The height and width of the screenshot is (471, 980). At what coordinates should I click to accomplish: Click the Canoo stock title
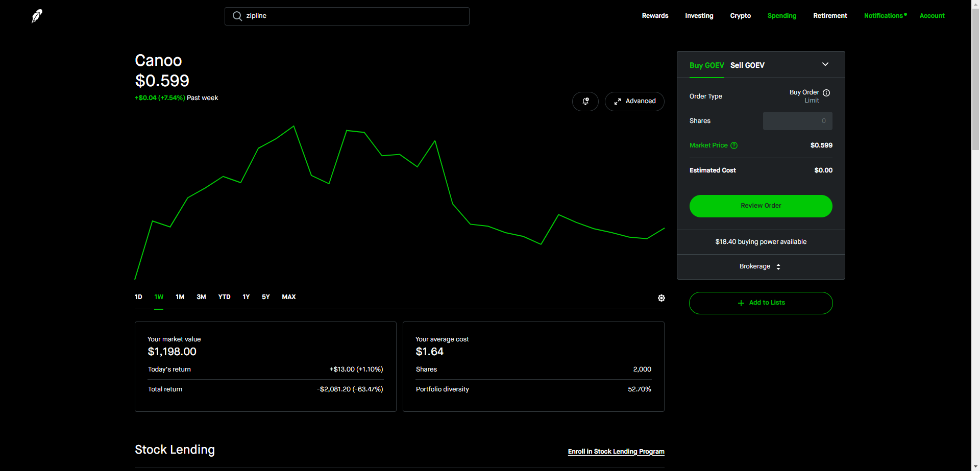tap(158, 60)
